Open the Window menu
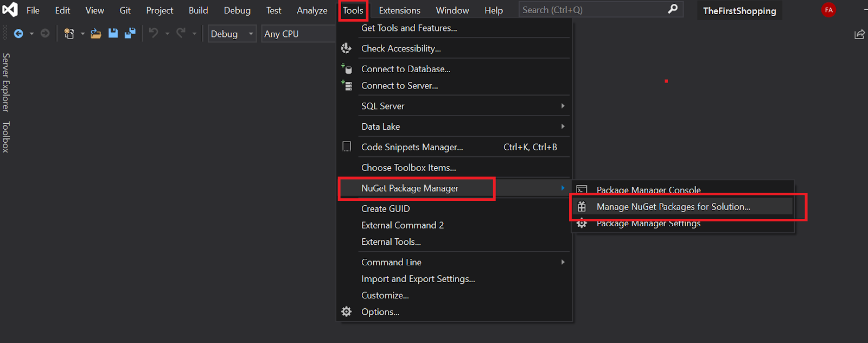Viewport: 868px width, 343px height. (x=452, y=10)
